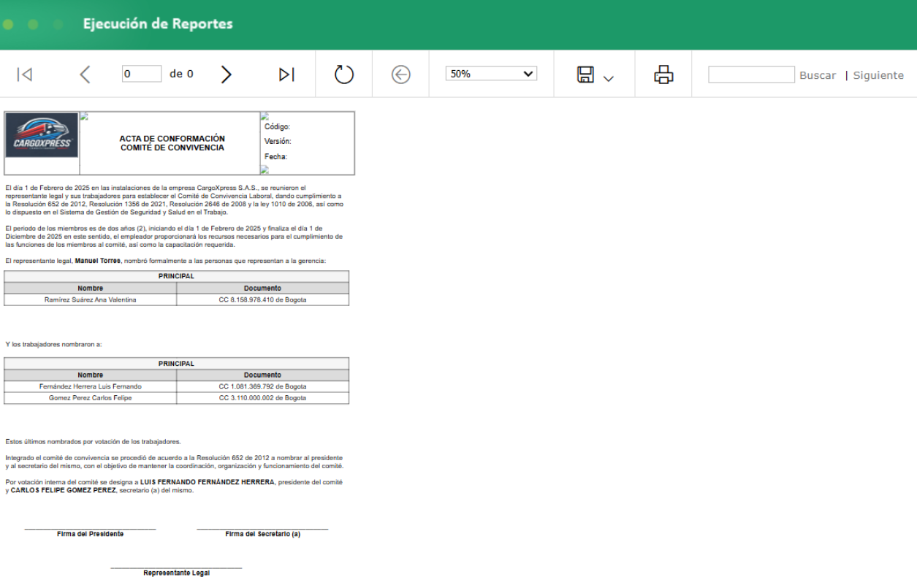
Task: Advance to the next report page
Action: coord(226,75)
